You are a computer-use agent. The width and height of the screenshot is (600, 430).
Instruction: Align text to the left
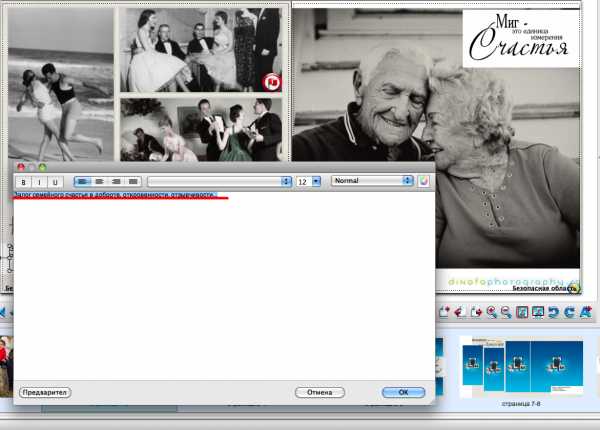click(x=82, y=181)
